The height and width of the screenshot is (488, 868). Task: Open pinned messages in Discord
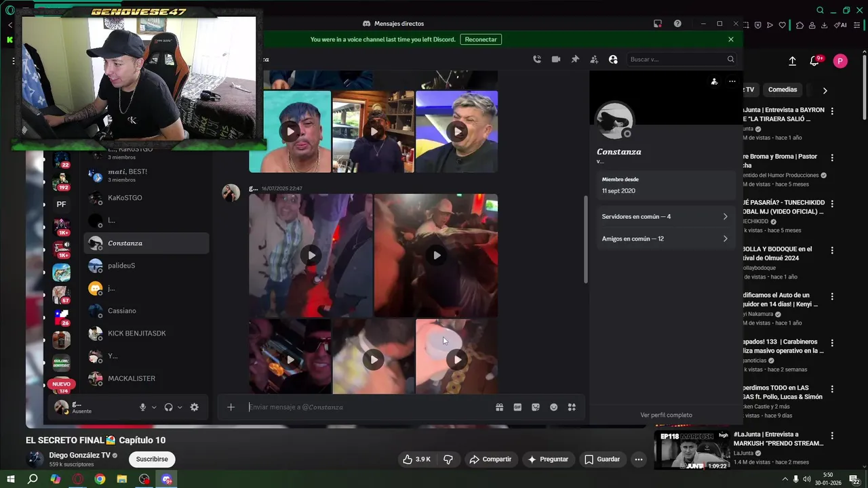(575, 59)
